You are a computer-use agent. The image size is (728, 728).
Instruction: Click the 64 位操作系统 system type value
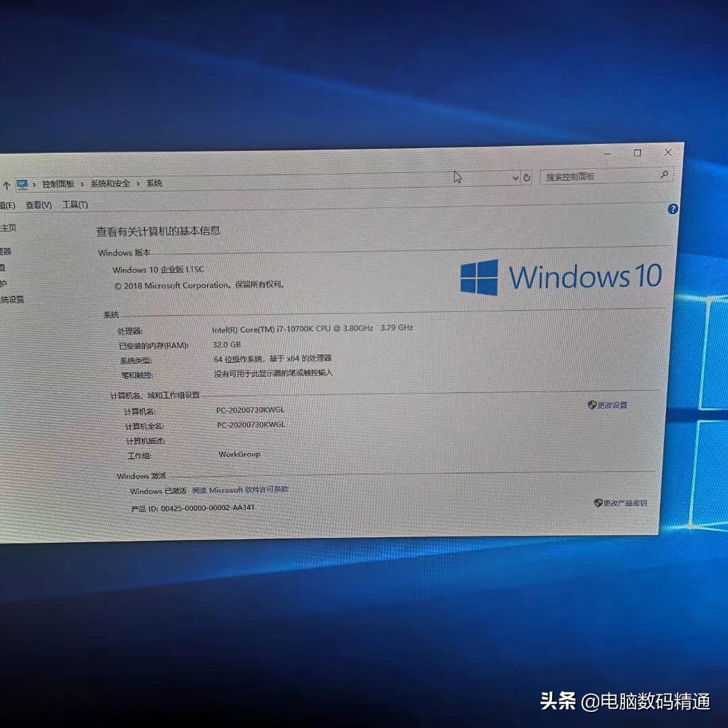(272, 359)
